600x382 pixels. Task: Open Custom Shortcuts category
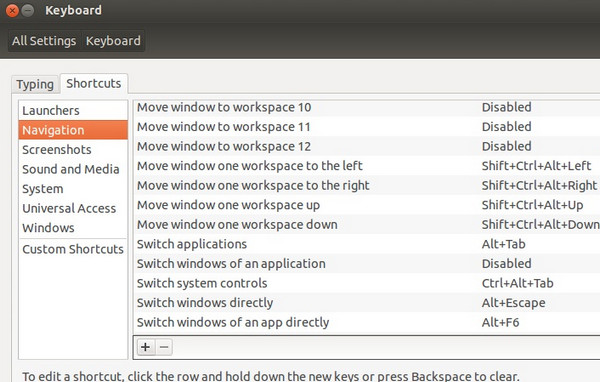73,249
